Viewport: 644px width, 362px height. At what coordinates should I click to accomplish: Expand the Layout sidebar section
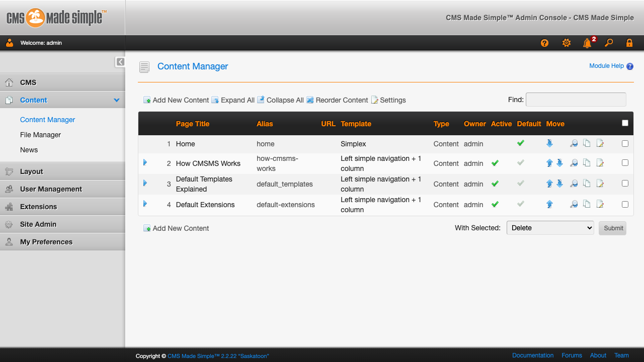62,171
